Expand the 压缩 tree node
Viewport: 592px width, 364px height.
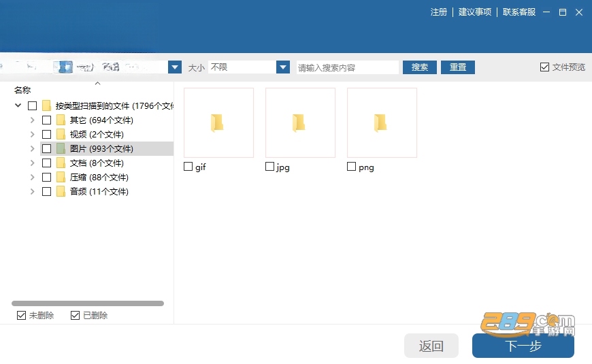(x=33, y=177)
